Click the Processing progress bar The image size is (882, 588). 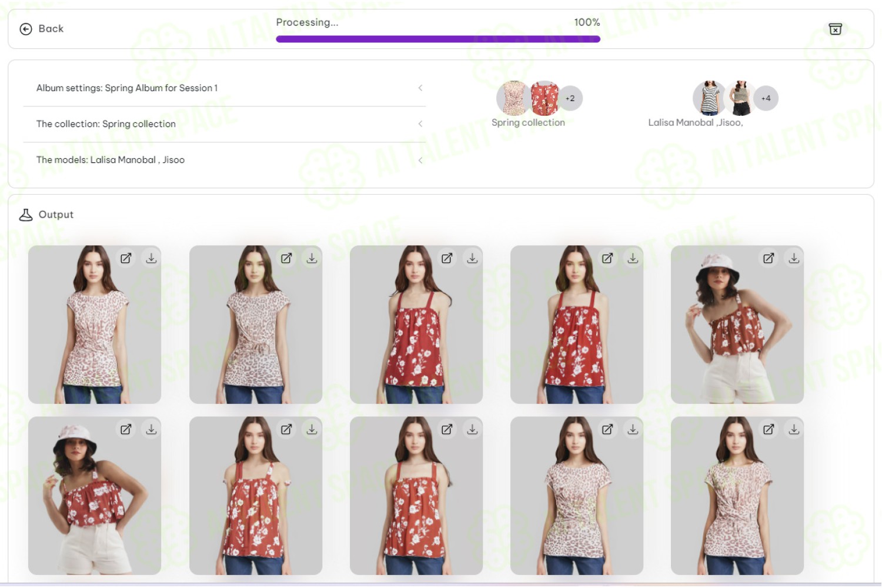click(438, 39)
